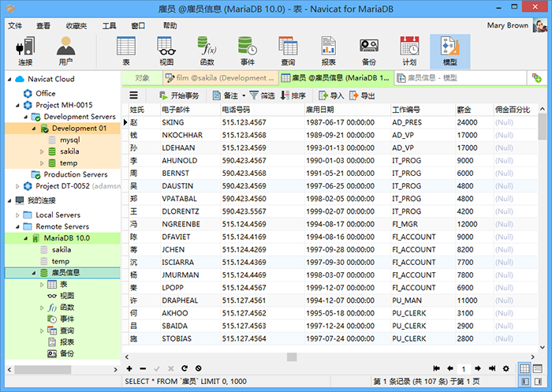Screen dimensions: 552x392
Task: Open the 收藏夹 menu
Action: [x=76, y=26]
